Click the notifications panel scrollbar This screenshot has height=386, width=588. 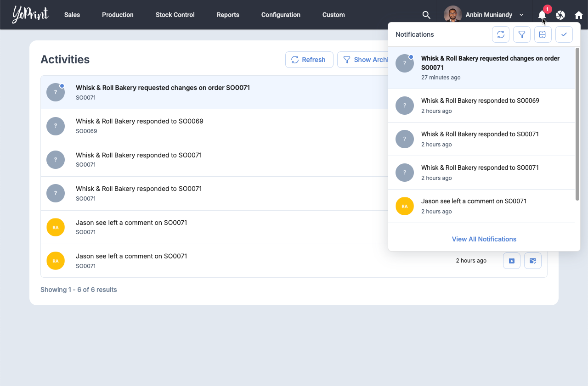click(x=577, y=124)
